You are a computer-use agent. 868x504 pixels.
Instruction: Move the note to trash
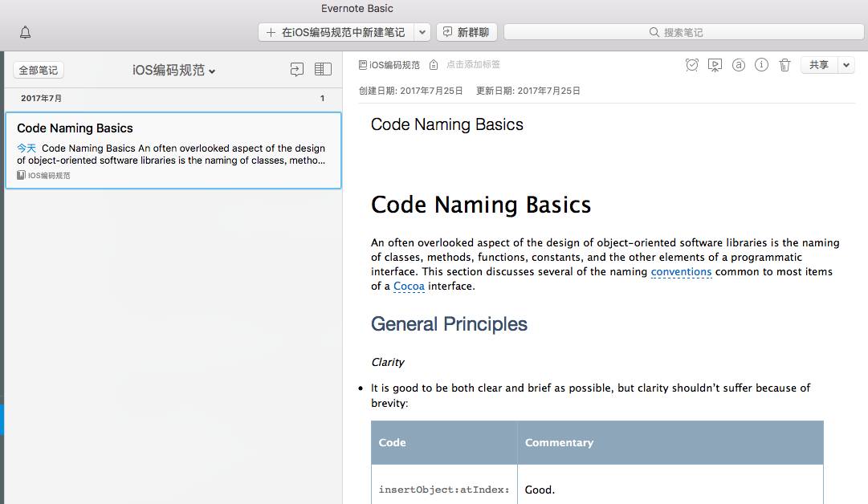point(785,65)
